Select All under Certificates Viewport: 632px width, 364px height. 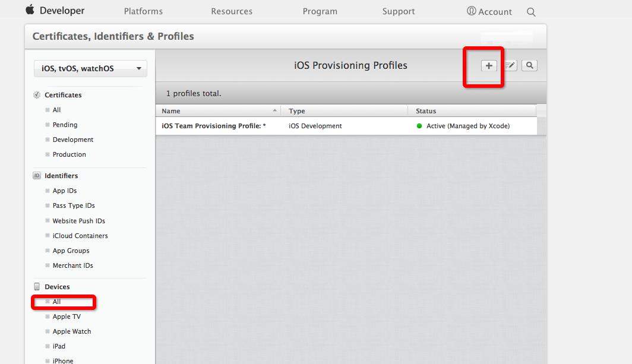pyautogui.click(x=56, y=110)
